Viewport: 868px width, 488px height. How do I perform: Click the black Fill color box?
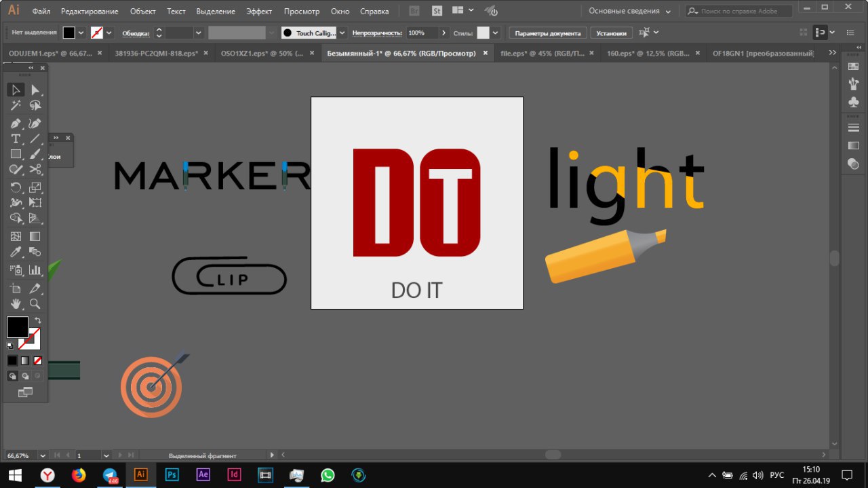17,326
